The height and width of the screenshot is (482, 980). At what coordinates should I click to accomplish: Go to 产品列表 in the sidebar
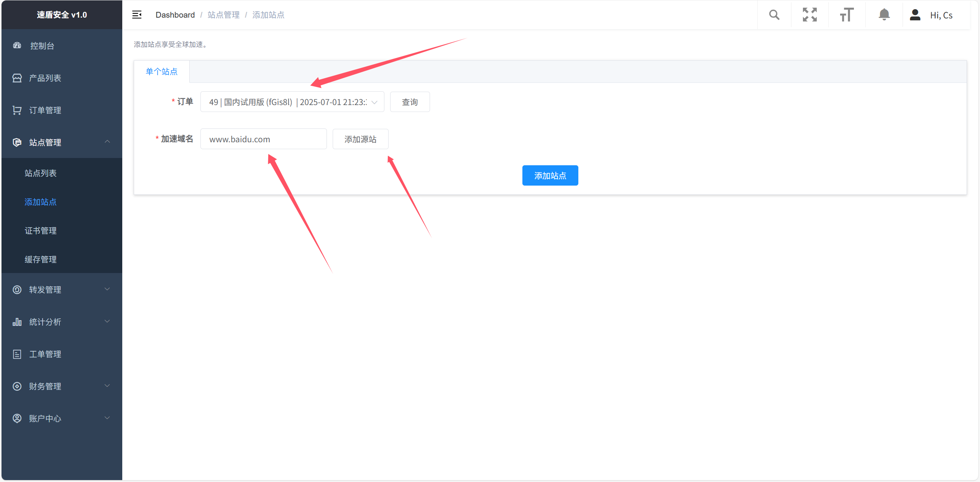[x=45, y=78]
